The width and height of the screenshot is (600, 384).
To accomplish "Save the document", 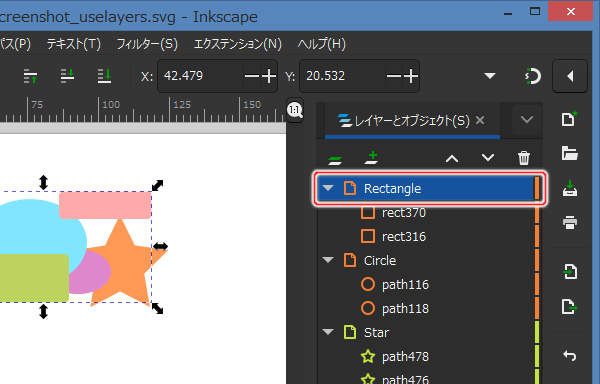I will (x=570, y=188).
